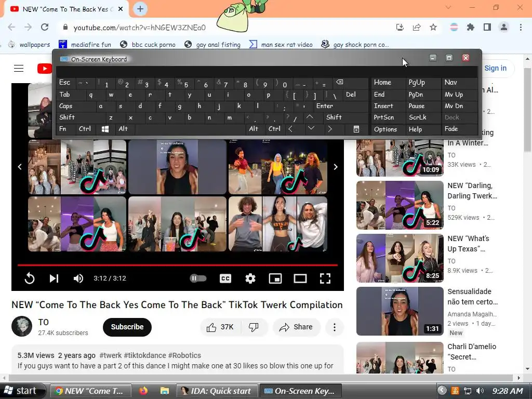Switch to On-Screen Keyboard taskbar item
The image size is (532, 399).
[301, 391]
